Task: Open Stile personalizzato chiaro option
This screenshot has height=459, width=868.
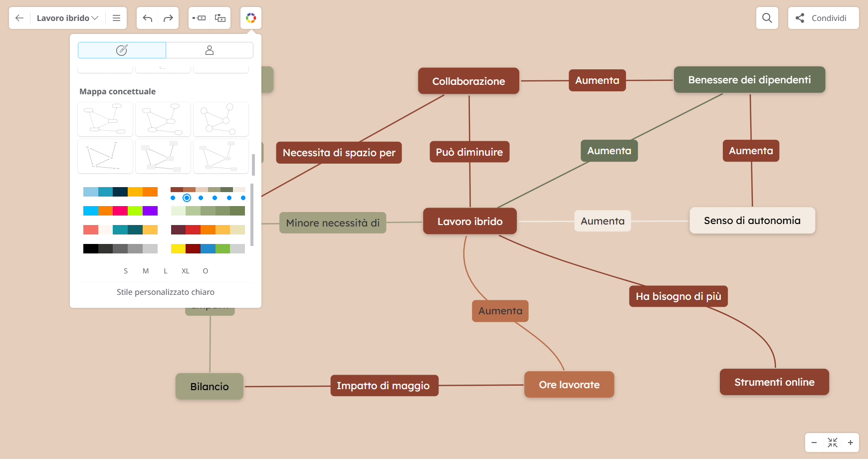Action: point(166,292)
